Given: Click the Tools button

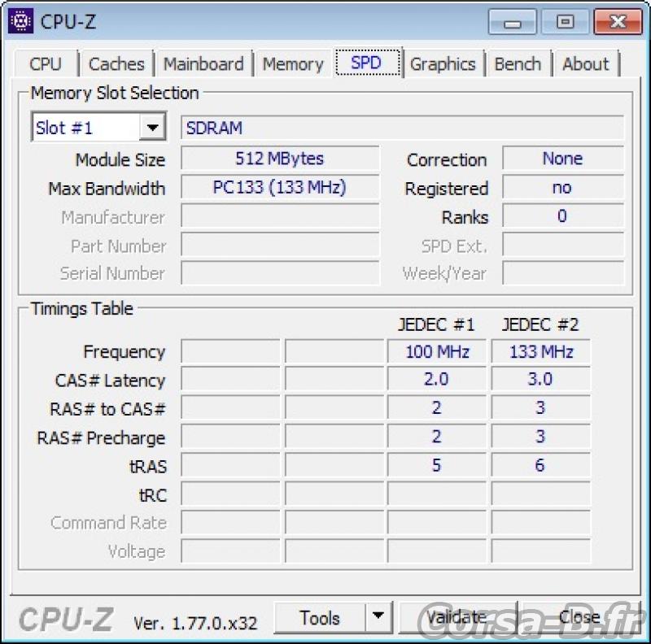Looking at the screenshot, I should tap(320, 618).
